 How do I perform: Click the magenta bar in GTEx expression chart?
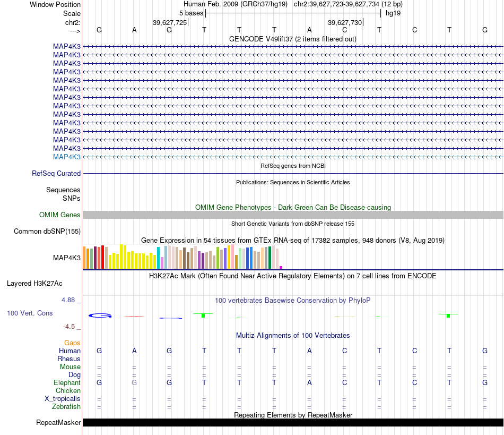(x=281, y=267)
